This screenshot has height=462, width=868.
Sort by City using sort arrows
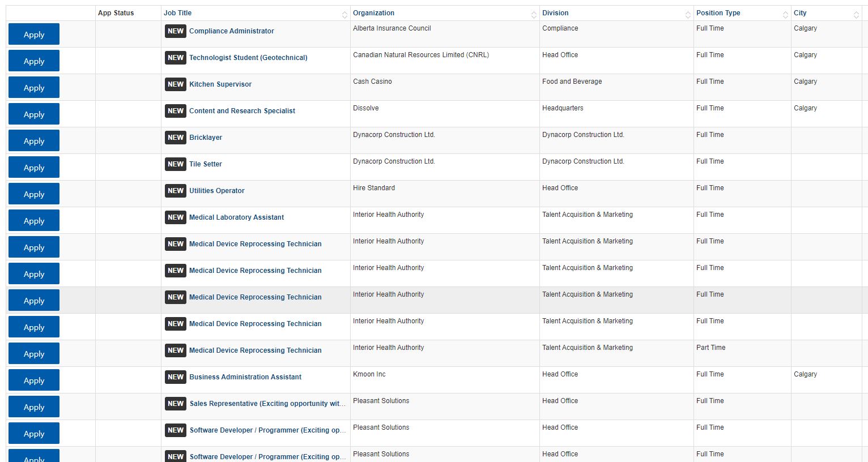(856, 15)
